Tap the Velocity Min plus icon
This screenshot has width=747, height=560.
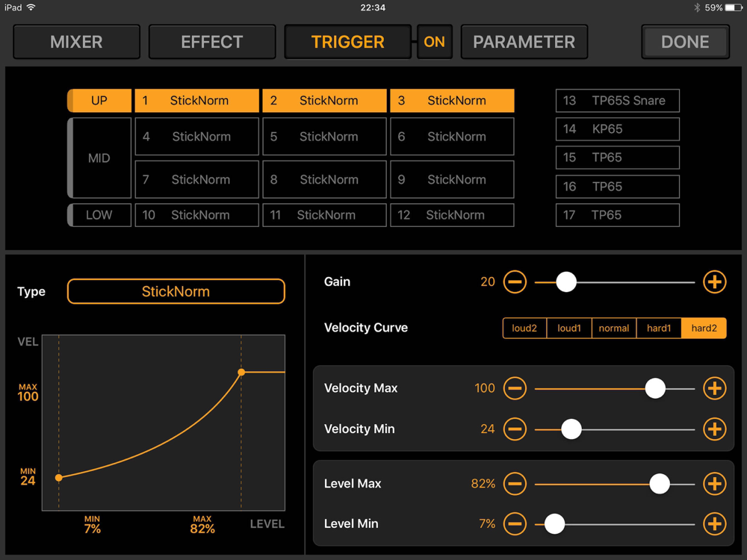coord(714,429)
